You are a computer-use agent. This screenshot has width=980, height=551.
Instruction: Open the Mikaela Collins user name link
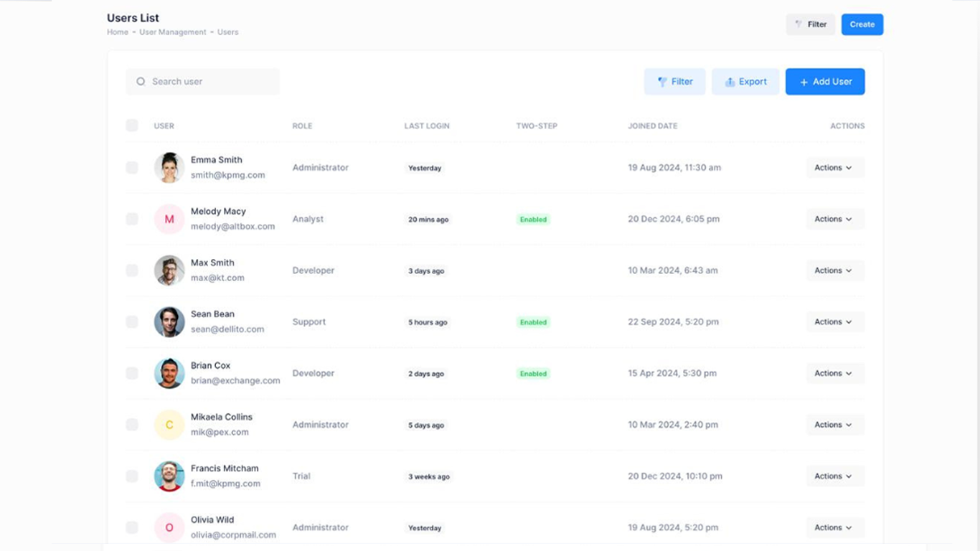222,417
